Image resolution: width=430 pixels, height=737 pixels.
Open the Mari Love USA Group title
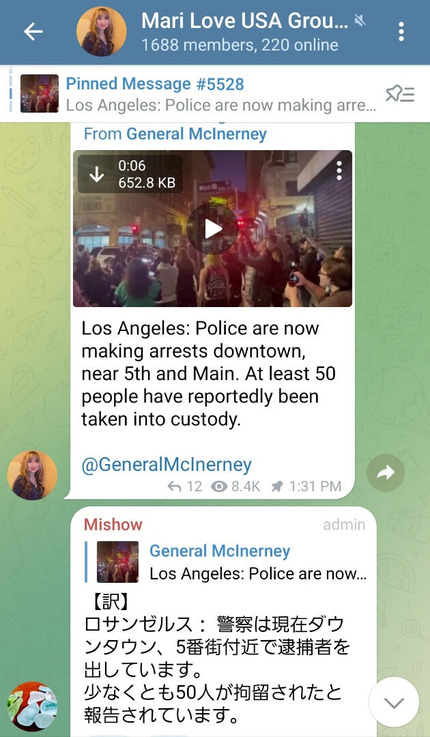pyautogui.click(x=245, y=21)
